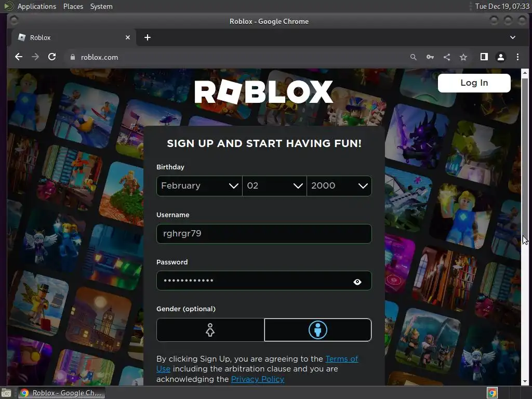Screen dimensions: 532x399
Task: Open the tab search chevron
Action: coord(513,37)
